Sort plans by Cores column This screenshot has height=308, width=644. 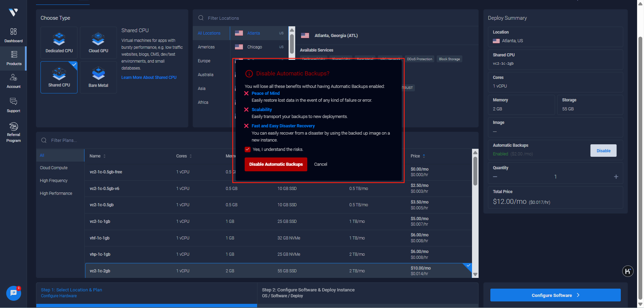[184, 156]
